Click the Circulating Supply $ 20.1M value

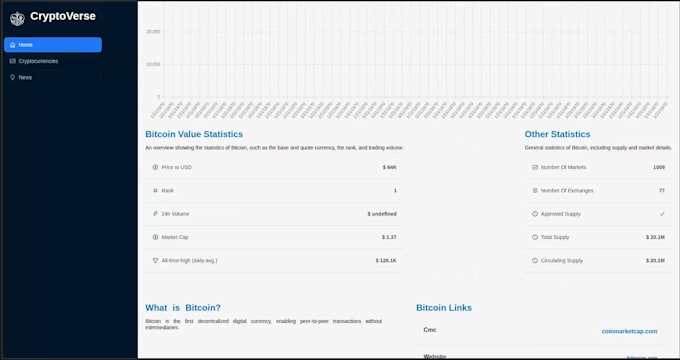[655, 261]
